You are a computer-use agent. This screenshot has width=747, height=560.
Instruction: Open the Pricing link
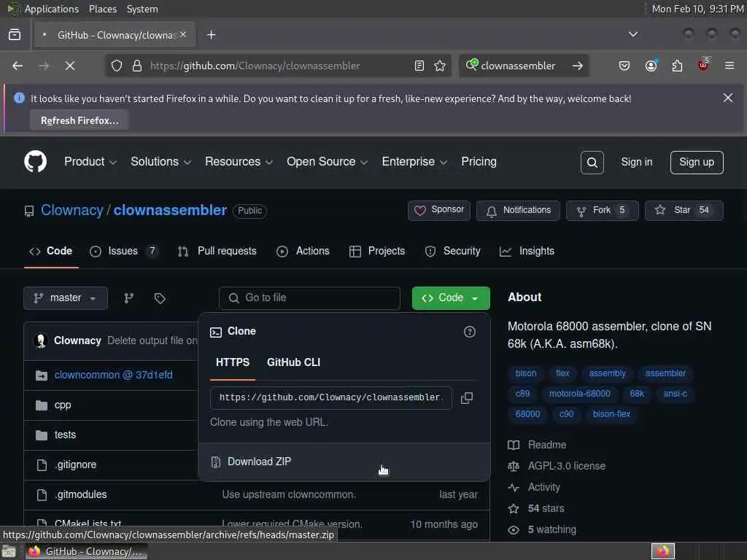[479, 162]
